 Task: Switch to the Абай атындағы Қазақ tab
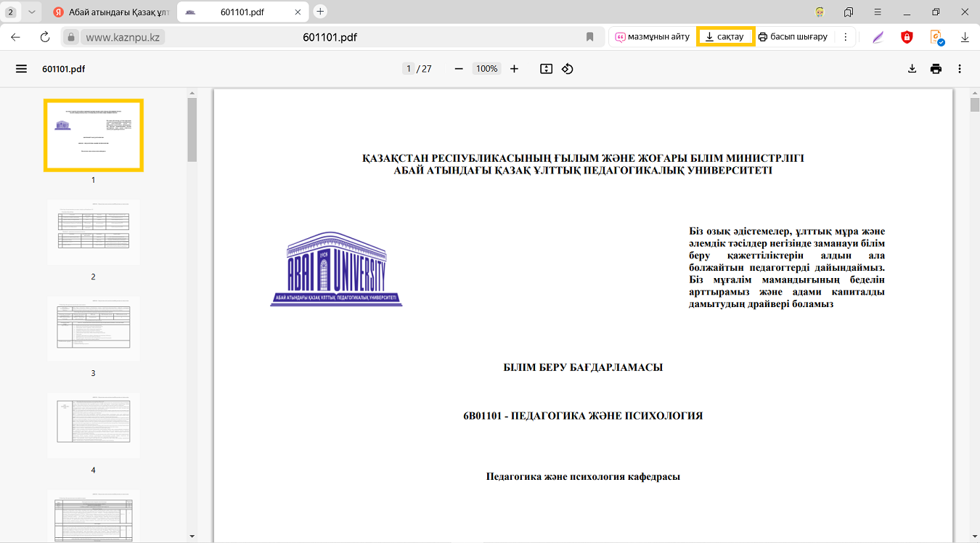pyautogui.click(x=110, y=12)
